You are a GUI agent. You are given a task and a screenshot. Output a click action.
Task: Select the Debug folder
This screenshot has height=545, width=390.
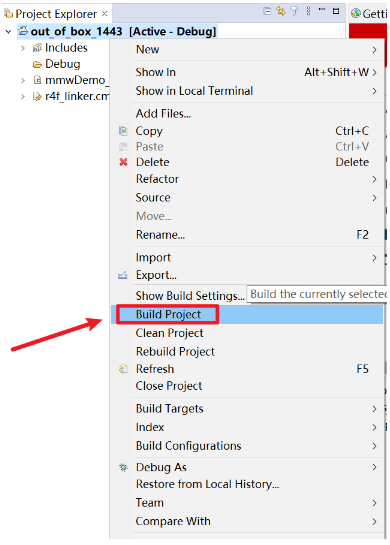pyautogui.click(x=63, y=64)
